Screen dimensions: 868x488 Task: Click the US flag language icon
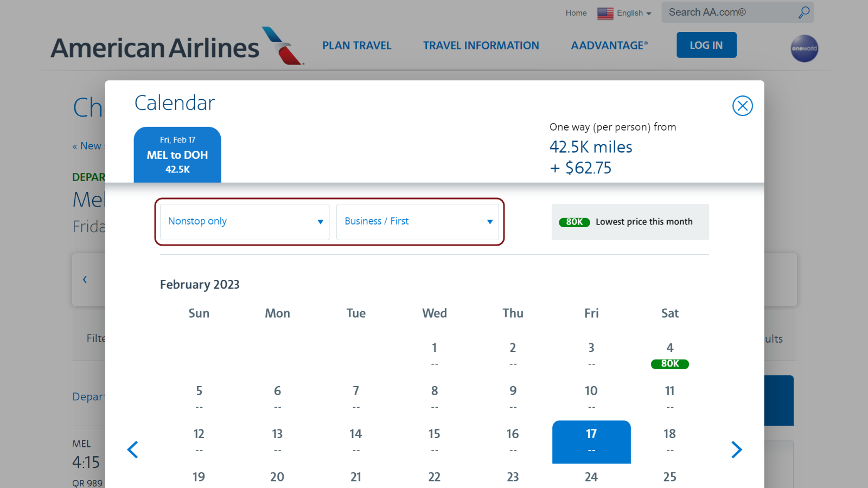tap(605, 13)
